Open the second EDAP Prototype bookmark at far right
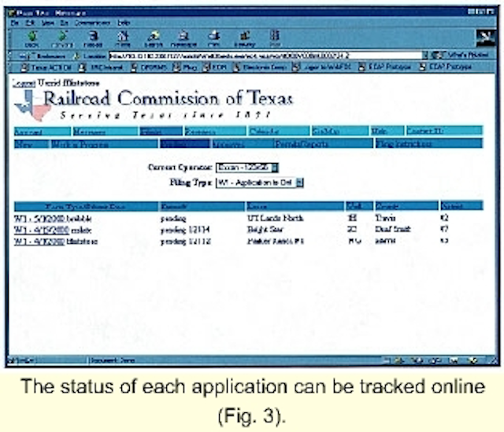The width and height of the screenshot is (504, 432). pos(446,67)
